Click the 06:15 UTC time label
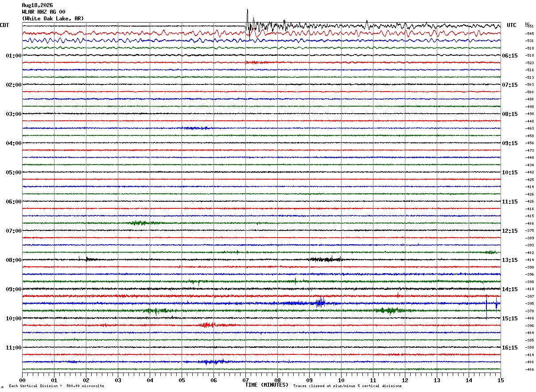Viewport: 536px width, 392px height. pyautogui.click(x=510, y=56)
